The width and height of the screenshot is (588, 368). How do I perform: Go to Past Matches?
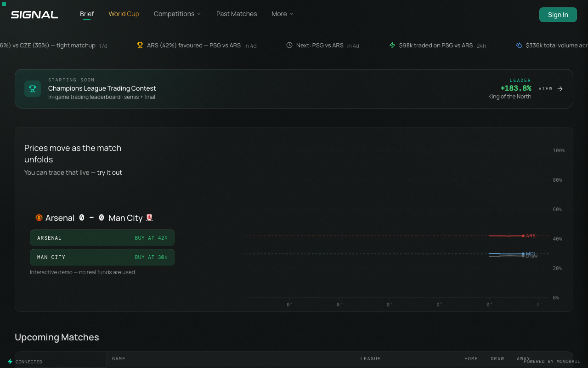click(237, 14)
